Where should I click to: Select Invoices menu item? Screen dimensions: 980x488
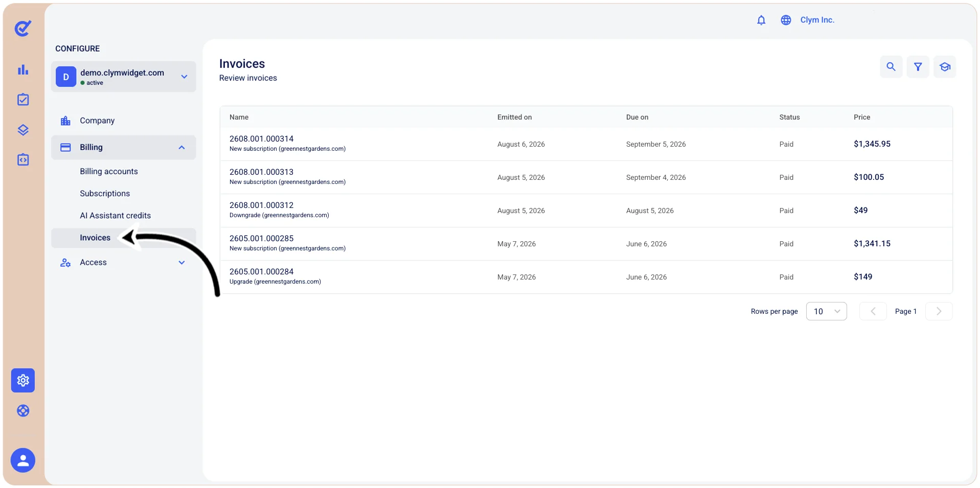point(123,238)
